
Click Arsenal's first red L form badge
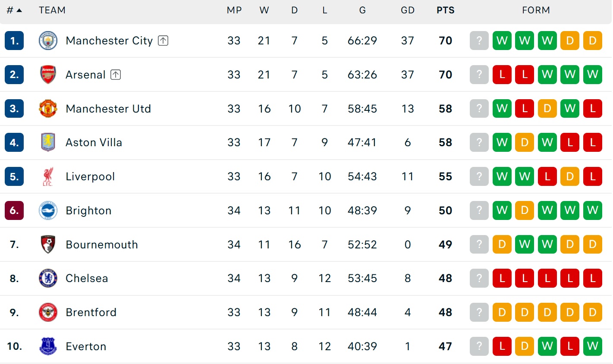click(502, 75)
